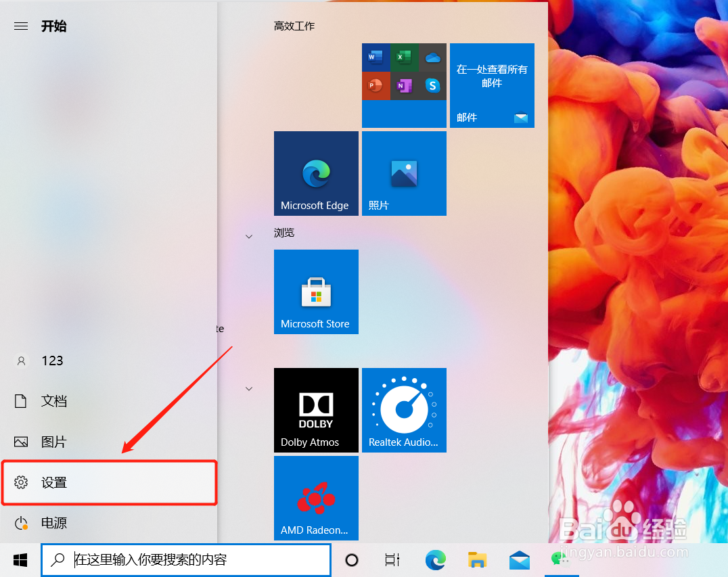
Task: Launch the 照片 Photos tile
Action: [404, 173]
